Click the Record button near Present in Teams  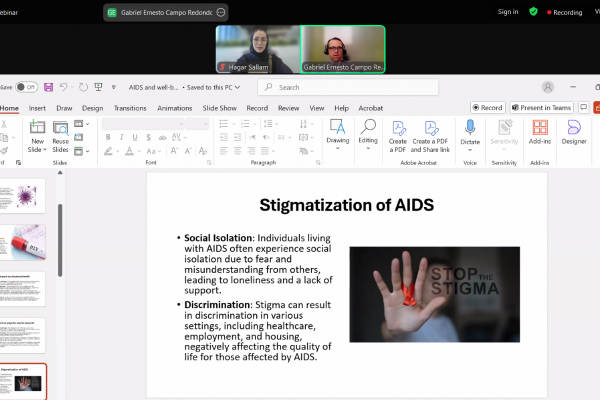pyautogui.click(x=488, y=108)
